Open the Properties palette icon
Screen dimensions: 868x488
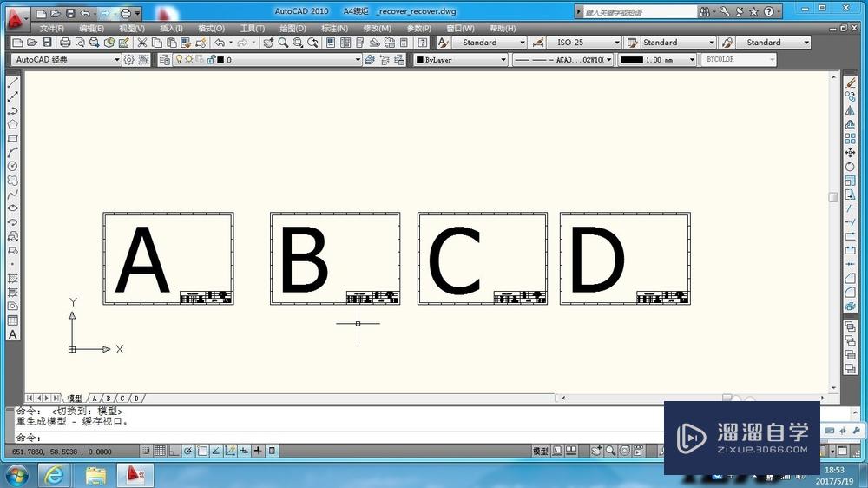[x=331, y=43]
